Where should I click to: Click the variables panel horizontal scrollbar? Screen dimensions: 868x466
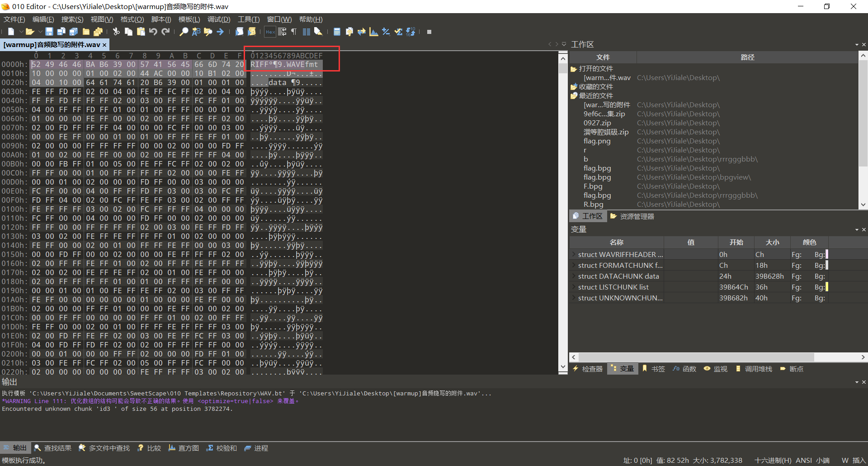(x=696, y=357)
